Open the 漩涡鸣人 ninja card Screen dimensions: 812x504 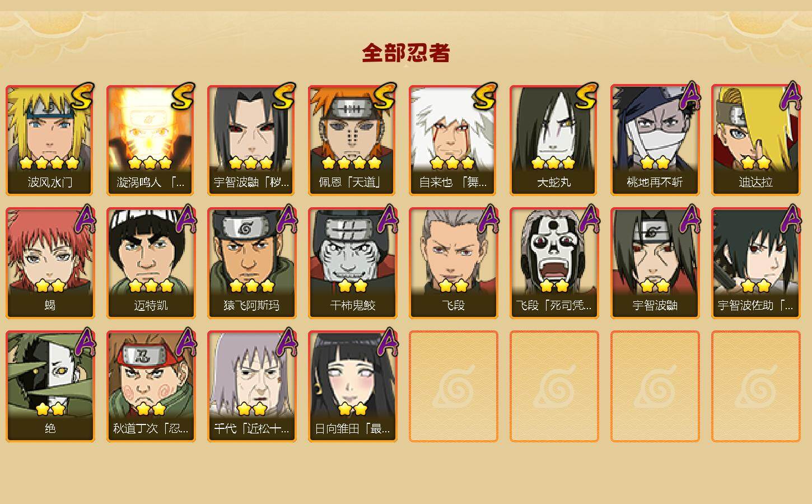[x=151, y=140]
